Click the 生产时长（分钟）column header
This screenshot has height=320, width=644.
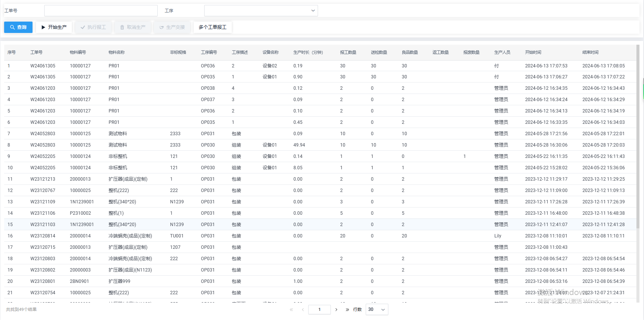pos(308,52)
